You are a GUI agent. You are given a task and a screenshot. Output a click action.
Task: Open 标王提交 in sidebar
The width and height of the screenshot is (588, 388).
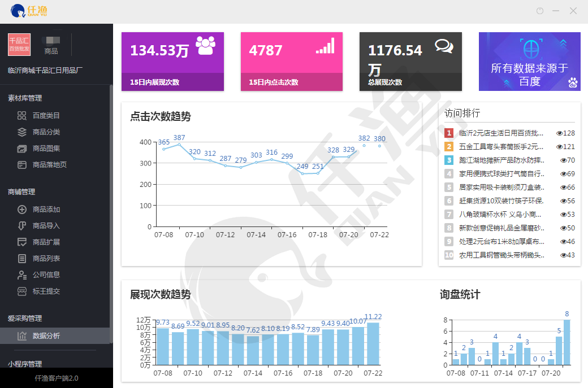pyautogui.click(x=46, y=291)
